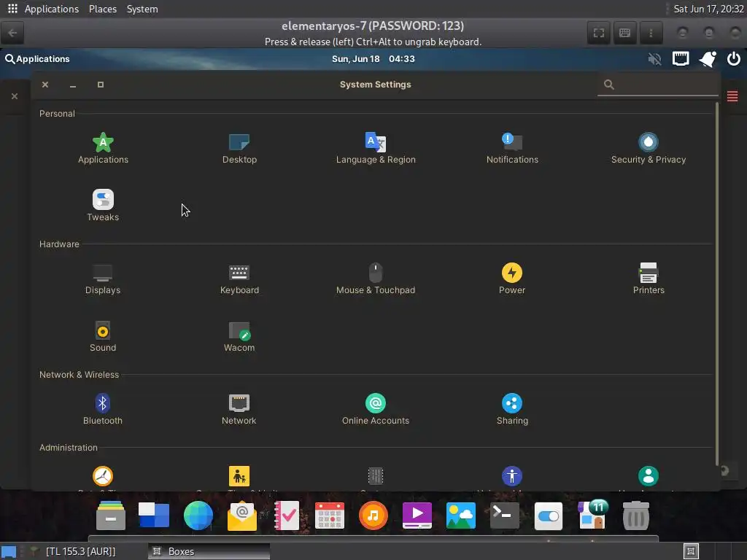Image resolution: width=747 pixels, height=560 pixels.
Task: Open Notifications settings
Action: coord(512,142)
